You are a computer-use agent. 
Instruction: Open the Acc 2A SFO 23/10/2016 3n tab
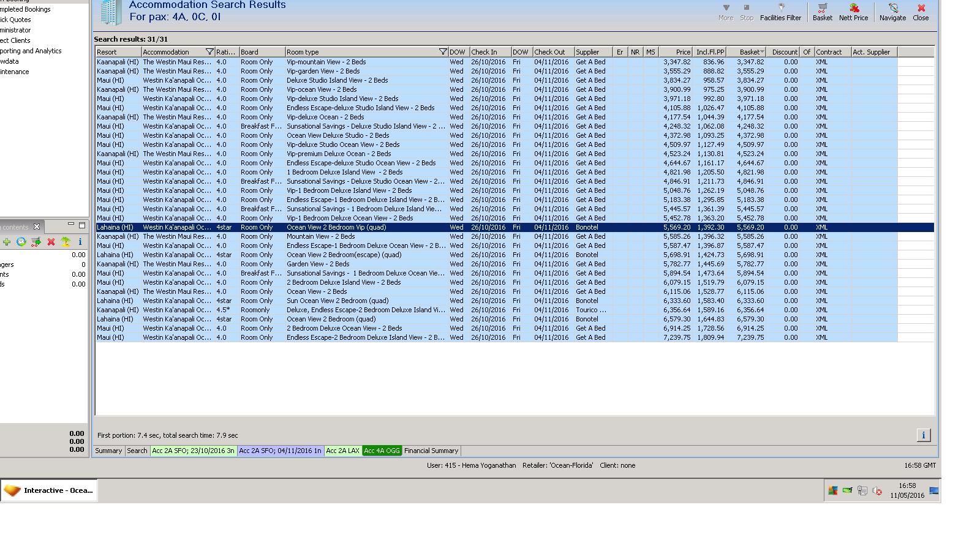(x=193, y=451)
